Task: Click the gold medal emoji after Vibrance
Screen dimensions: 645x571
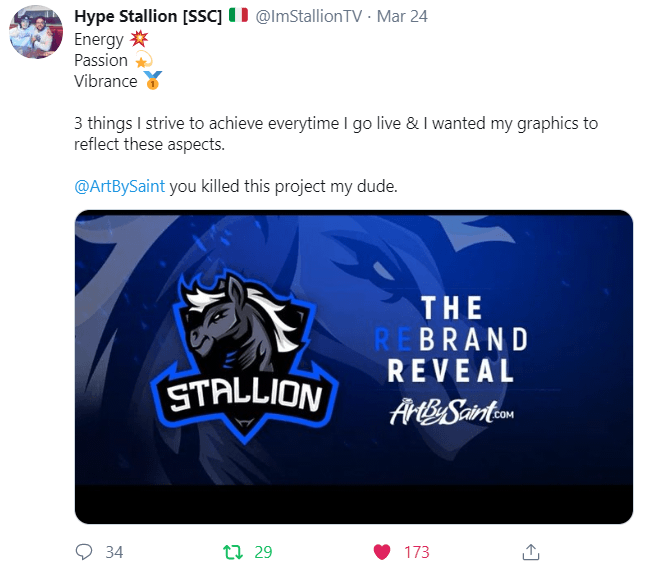Action: 153,80
